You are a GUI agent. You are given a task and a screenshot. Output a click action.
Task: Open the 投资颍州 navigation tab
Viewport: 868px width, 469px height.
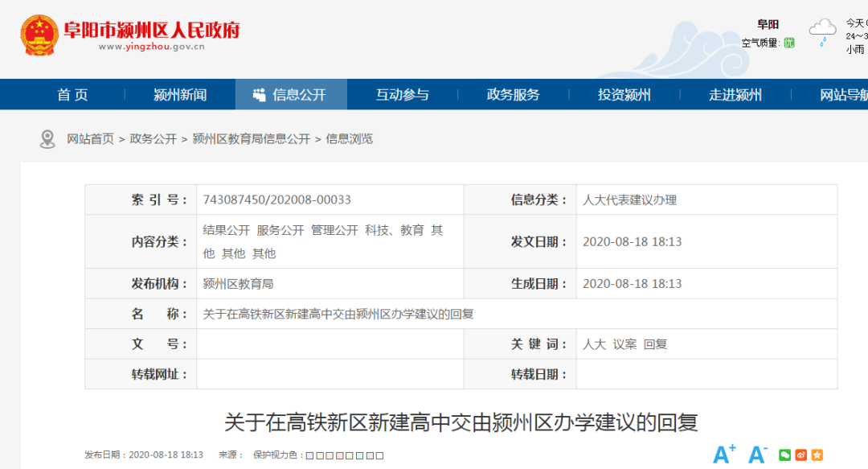click(624, 95)
